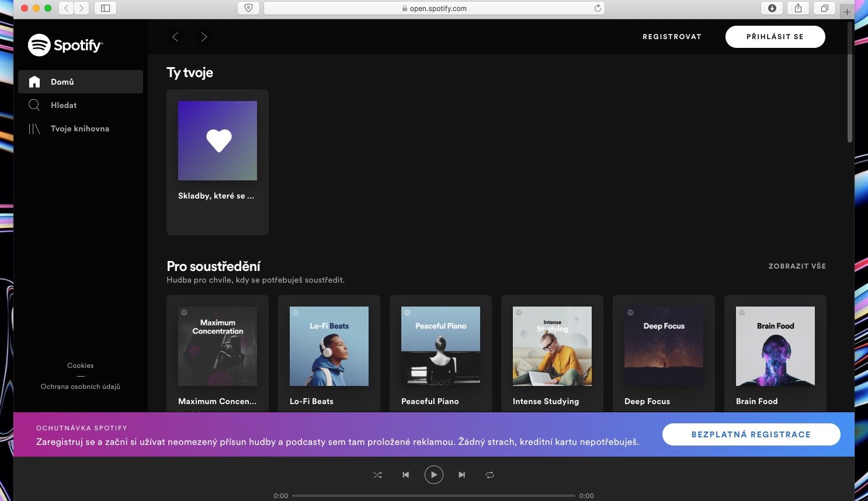The image size is (868, 501).
Task: Navigate forward using Spotify forward arrow
Action: [204, 37]
